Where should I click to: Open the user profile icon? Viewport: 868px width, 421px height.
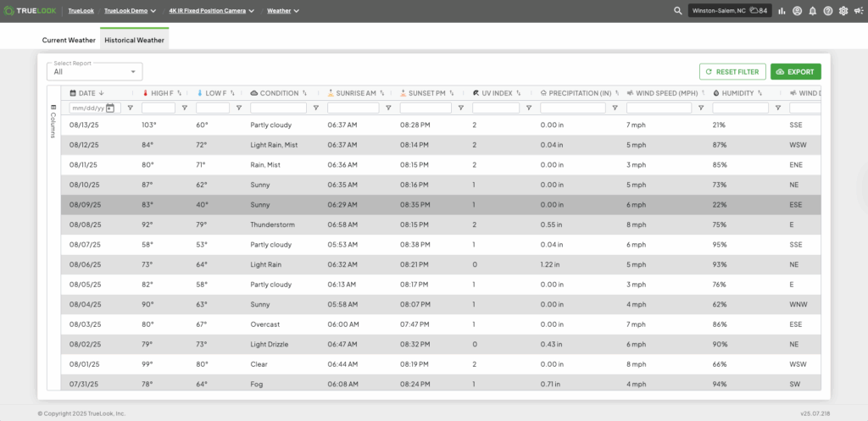pyautogui.click(x=797, y=10)
